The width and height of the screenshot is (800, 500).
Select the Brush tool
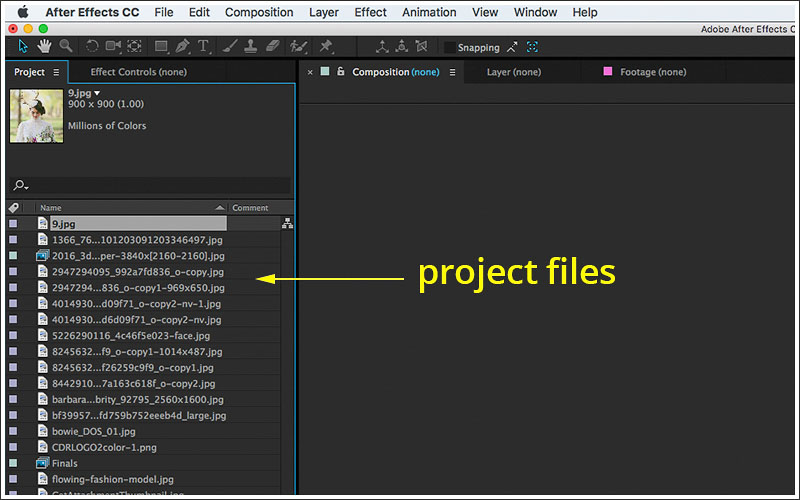230,47
